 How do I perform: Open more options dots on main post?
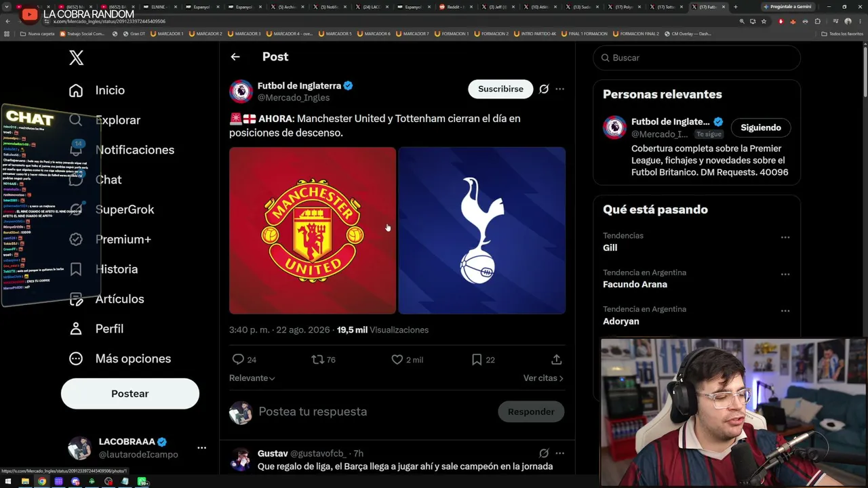[559, 89]
